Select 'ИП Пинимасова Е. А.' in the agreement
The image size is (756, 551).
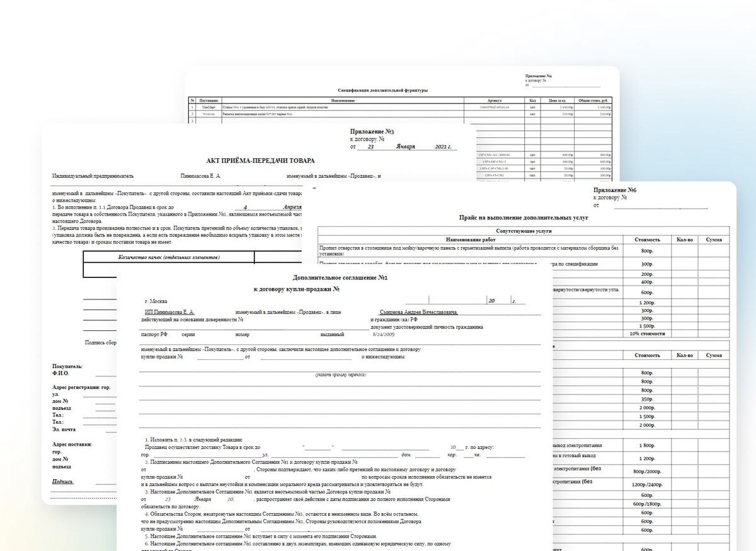click(x=169, y=312)
